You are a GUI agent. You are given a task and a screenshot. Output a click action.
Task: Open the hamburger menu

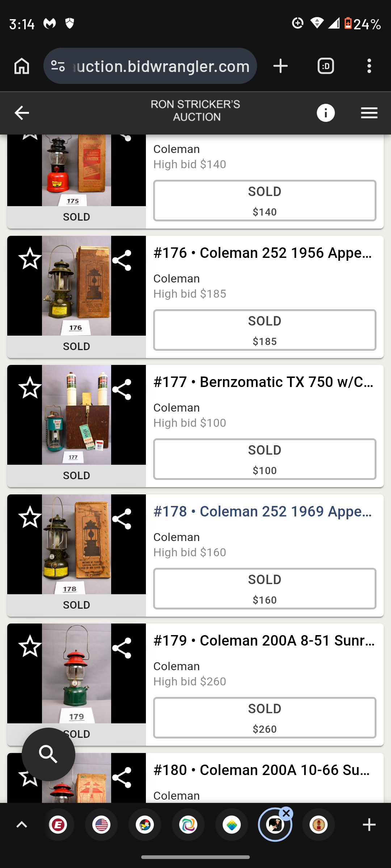[369, 113]
